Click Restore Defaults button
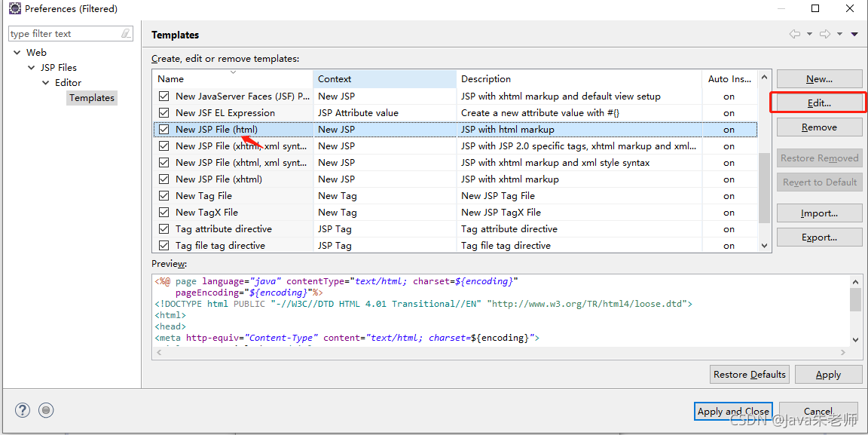Screen dimensions: 868x435 750,375
